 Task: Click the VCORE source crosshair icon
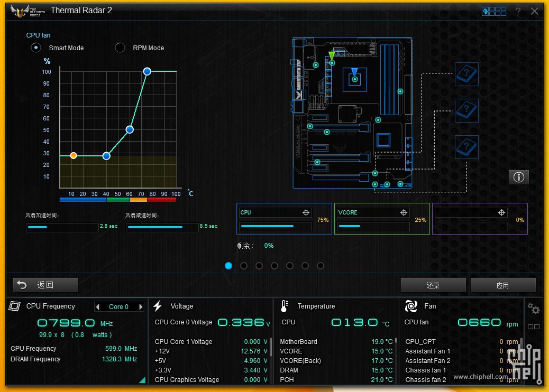pos(404,212)
